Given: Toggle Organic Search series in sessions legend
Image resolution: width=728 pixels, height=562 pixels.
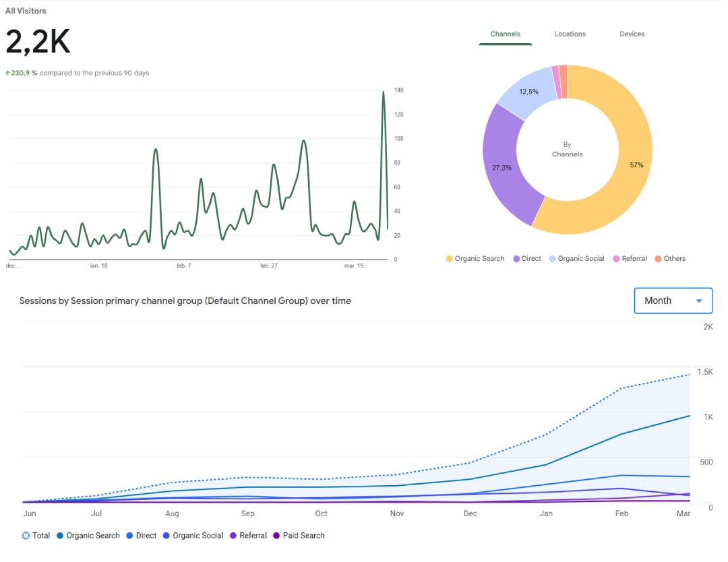Looking at the screenshot, I should click(x=60, y=536).
